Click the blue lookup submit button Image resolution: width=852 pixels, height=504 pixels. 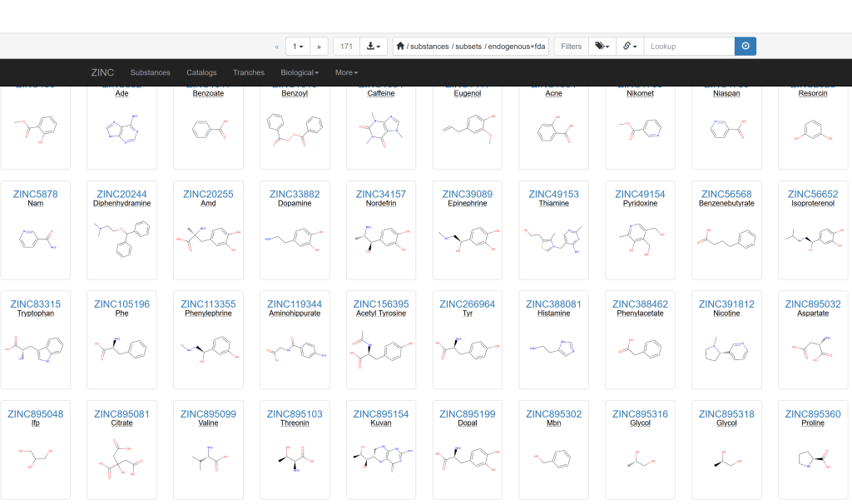click(x=745, y=47)
